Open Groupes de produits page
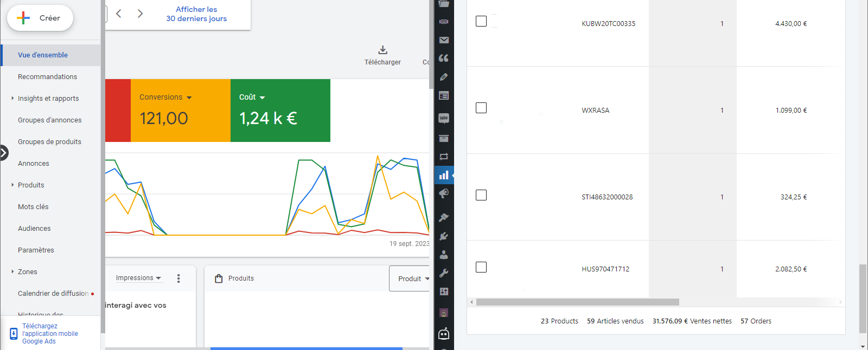The height and width of the screenshot is (350, 868). click(49, 142)
